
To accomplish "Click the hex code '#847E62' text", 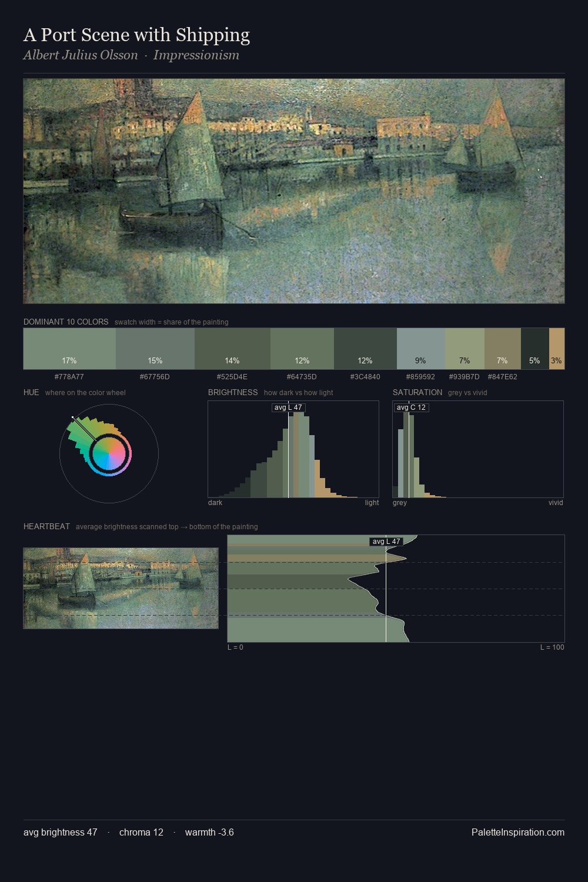I will (x=503, y=377).
